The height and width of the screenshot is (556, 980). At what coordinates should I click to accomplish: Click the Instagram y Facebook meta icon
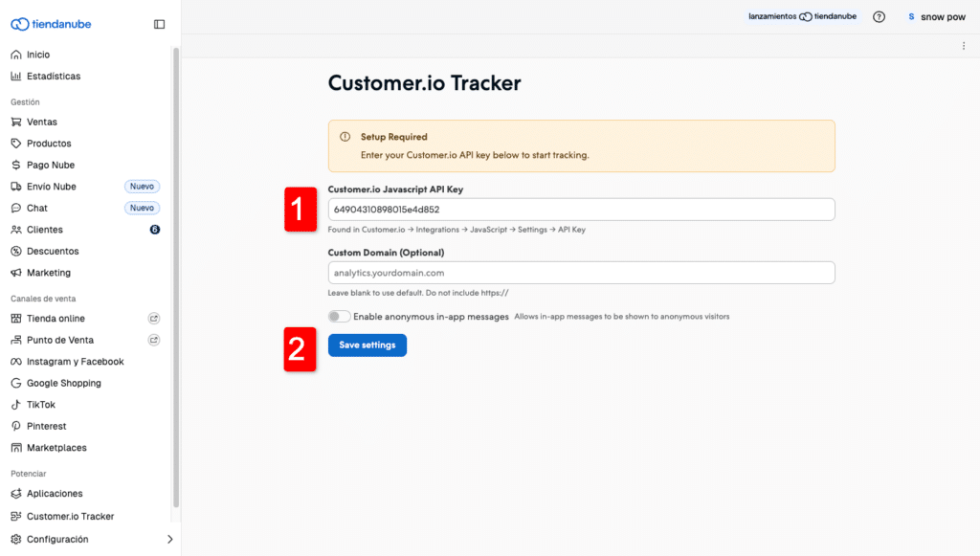point(16,361)
